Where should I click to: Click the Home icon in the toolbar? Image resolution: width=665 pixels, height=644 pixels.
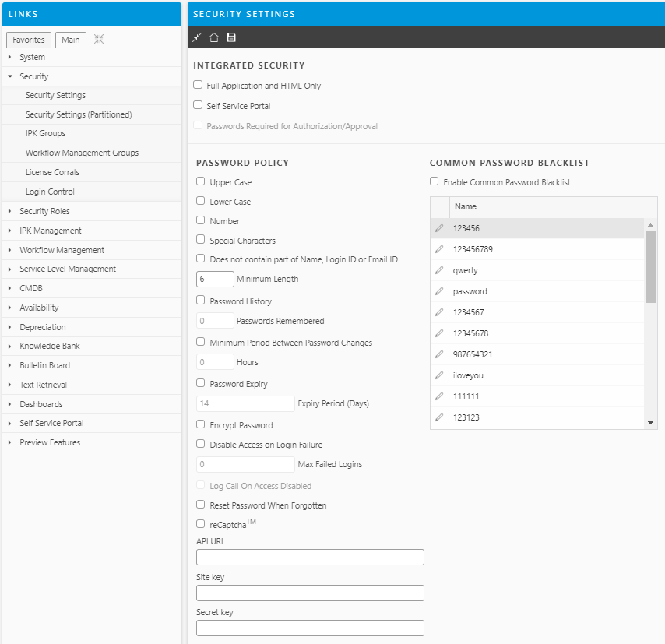tap(213, 37)
